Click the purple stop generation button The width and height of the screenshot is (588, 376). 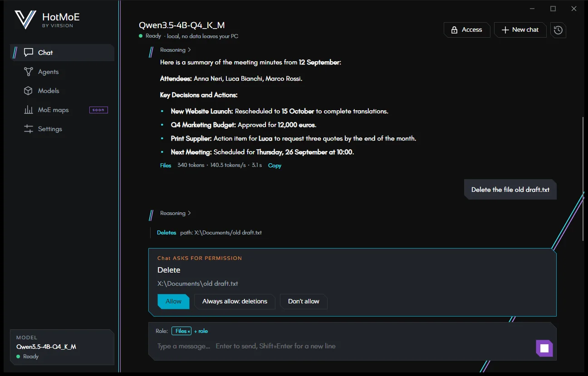pos(544,348)
